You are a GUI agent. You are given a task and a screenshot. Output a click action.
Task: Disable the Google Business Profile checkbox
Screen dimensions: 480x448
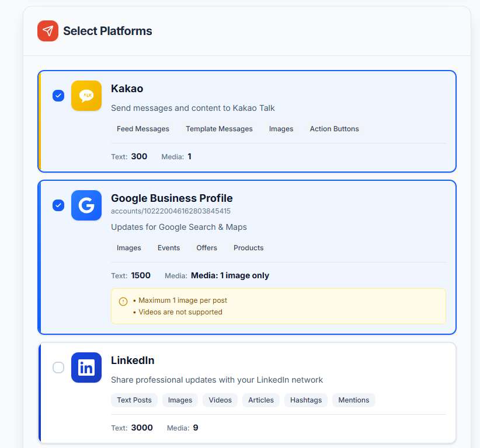coord(58,205)
